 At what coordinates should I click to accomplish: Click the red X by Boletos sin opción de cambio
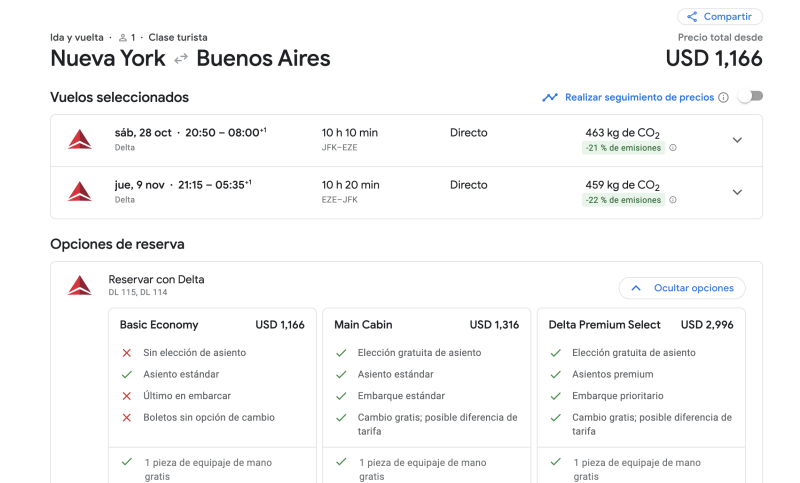click(x=127, y=418)
